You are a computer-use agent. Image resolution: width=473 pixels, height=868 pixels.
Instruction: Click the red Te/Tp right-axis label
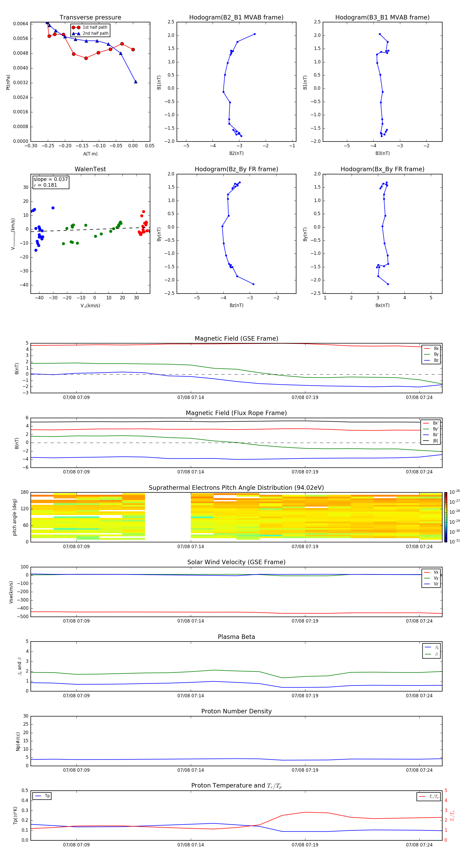pos(453,815)
